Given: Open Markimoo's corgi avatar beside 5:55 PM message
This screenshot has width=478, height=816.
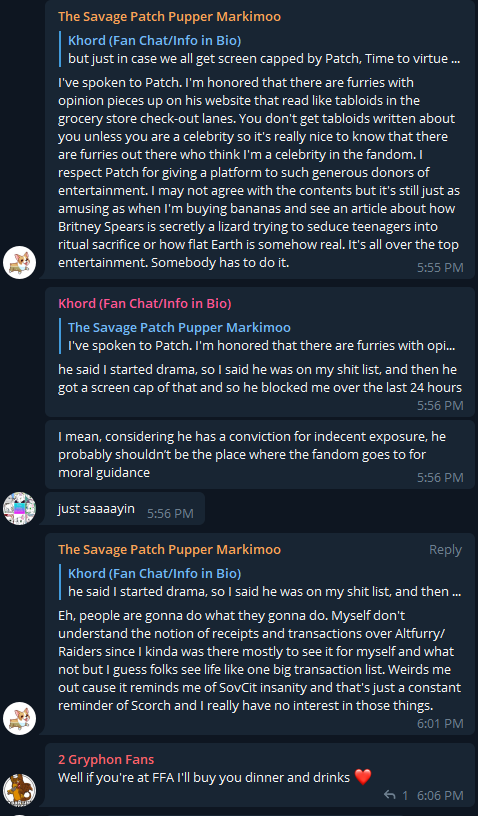Looking at the screenshot, I should click(x=19, y=263).
